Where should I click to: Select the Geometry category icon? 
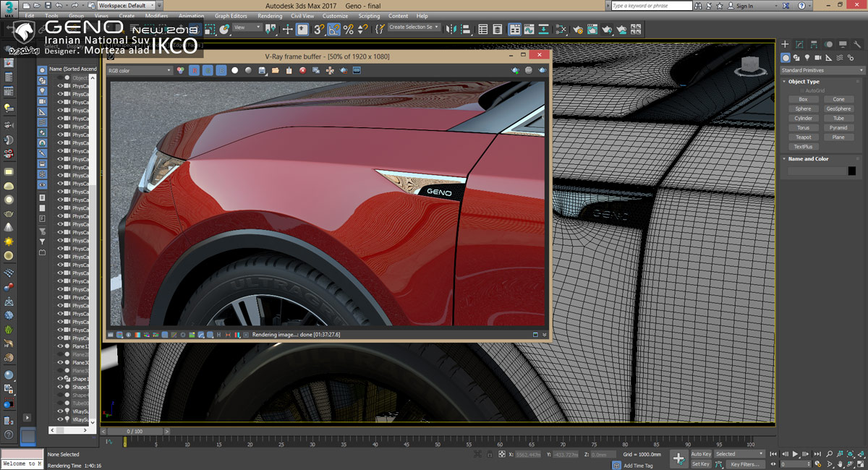(786, 58)
